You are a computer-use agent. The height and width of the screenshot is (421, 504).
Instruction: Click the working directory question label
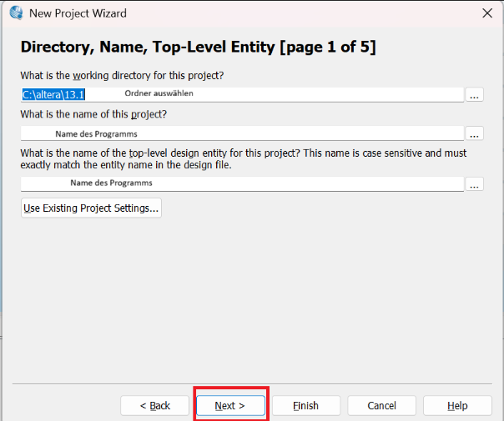[123, 76]
